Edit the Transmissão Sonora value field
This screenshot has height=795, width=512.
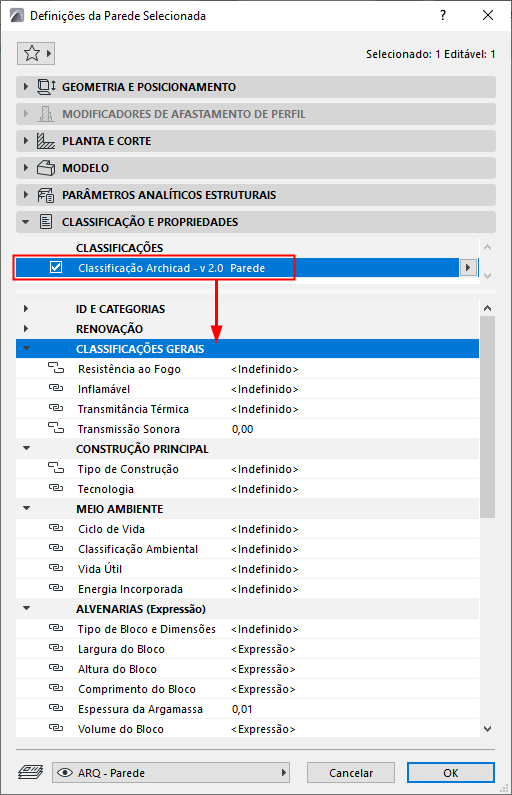353,429
